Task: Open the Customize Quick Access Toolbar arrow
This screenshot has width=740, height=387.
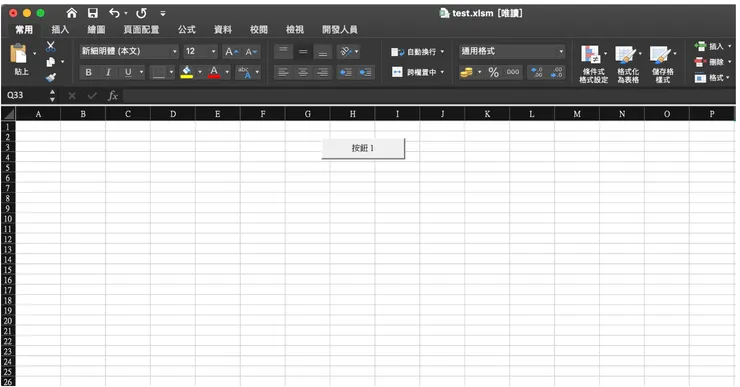Action: [x=163, y=14]
